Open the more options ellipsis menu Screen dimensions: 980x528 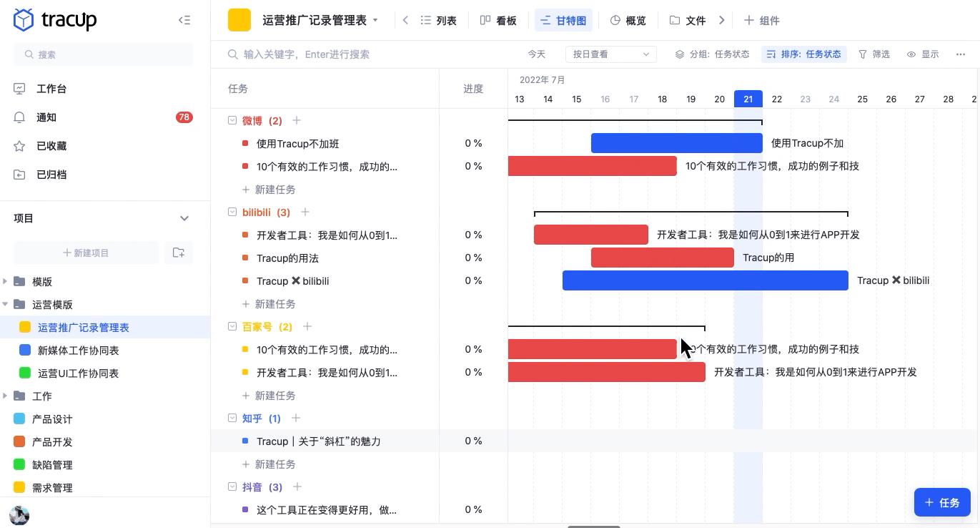(961, 54)
